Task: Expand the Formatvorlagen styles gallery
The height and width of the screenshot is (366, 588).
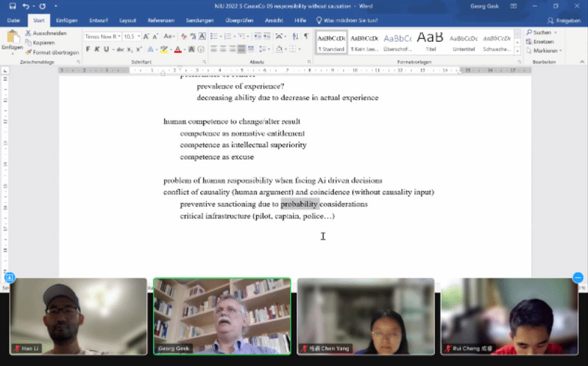Action: (517, 51)
